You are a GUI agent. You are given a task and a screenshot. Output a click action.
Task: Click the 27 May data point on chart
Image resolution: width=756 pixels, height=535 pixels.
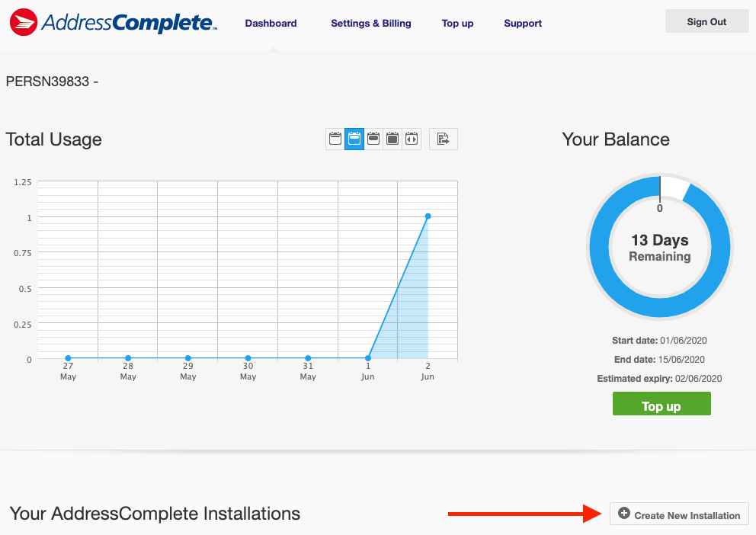click(68, 358)
